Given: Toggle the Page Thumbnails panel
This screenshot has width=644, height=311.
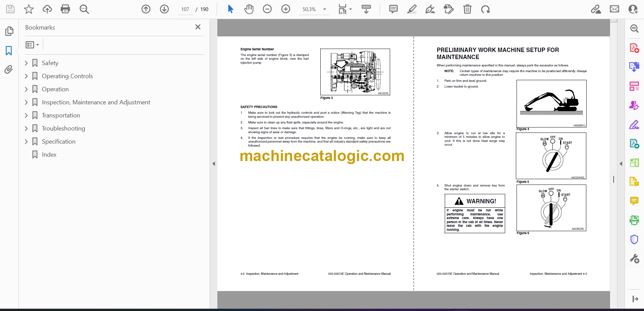Looking at the screenshot, I should 9,31.
